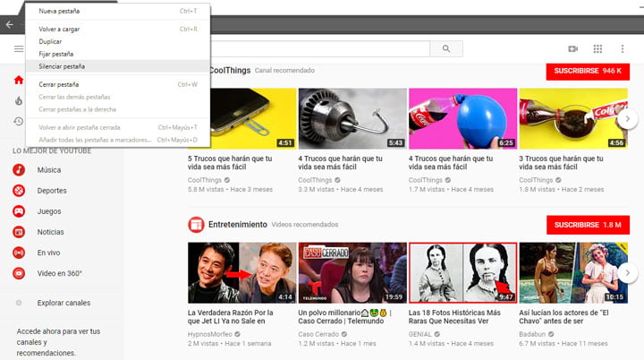Viewport: 644px width, 360px height.
Task: Play the blue balloon Coca-Cola thumbnail 6:25
Action: pyautogui.click(x=463, y=118)
